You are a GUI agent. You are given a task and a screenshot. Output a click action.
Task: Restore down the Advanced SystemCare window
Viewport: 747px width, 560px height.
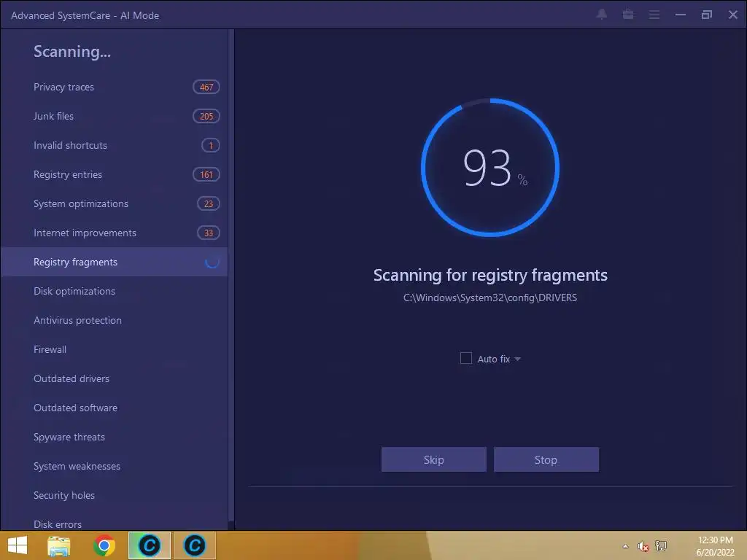click(x=706, y=15)
